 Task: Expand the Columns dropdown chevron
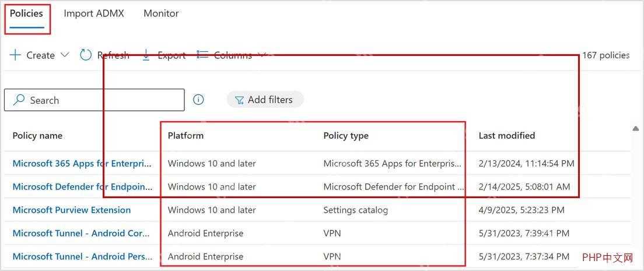(x=262, y=54)
